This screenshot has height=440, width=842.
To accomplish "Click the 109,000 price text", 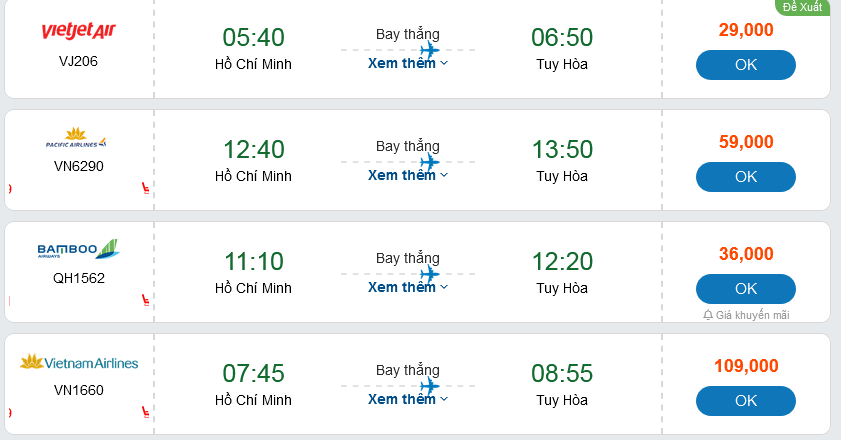I will point(746,366).
